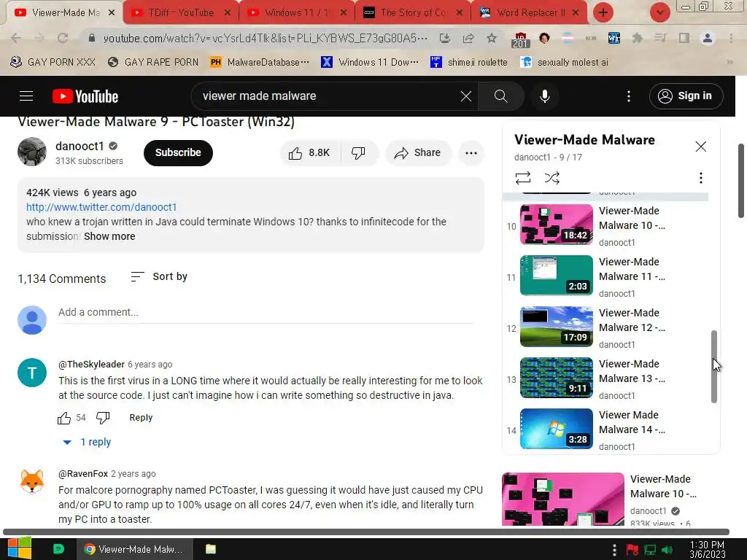Click the playlist panel scrollbar thumb
Viewport: 747px width, 560px height.
[713, 367]
